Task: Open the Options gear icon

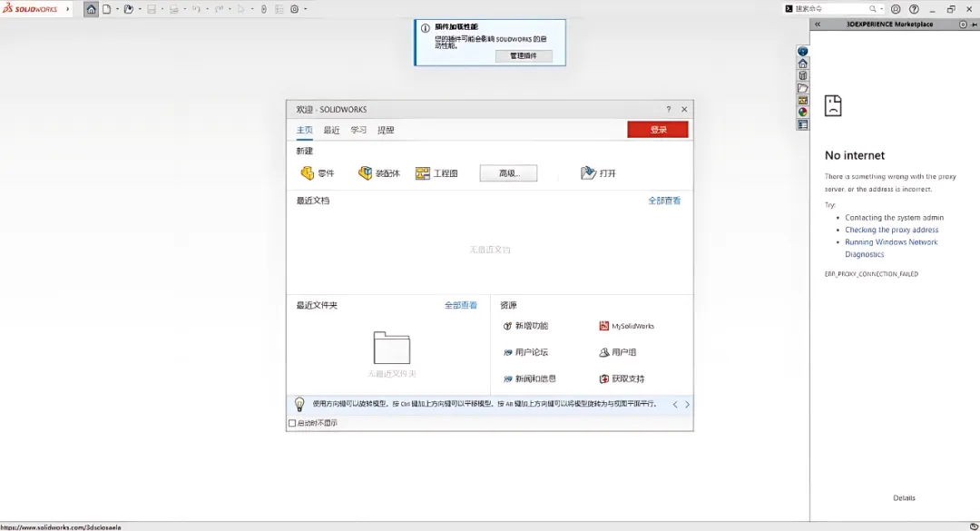Action: (x=294, y=9)
